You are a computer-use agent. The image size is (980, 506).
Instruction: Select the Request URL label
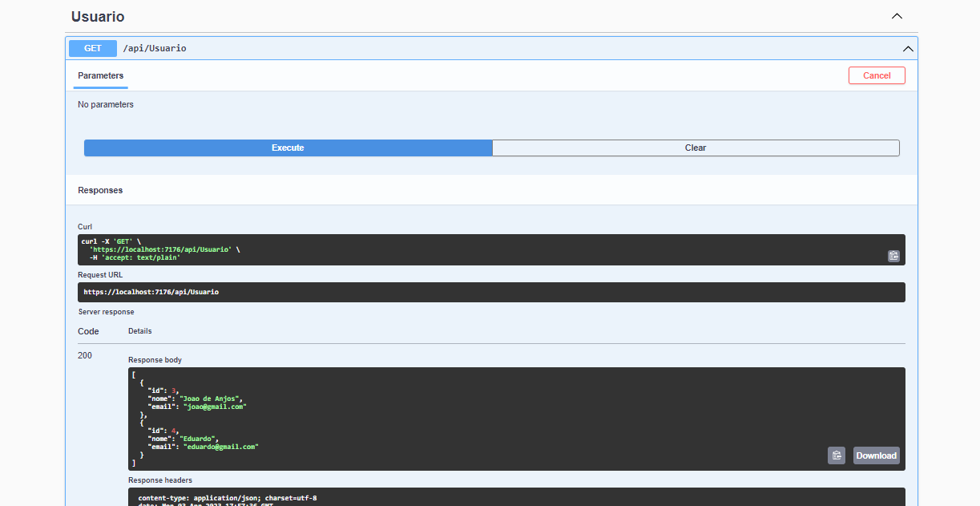100,274
